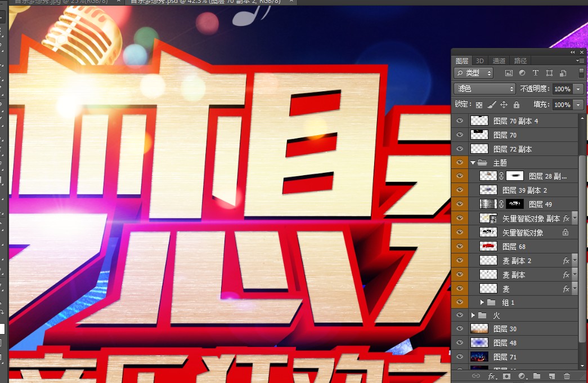This screenshot has height=383, width=588.
Task: Open the 类型 filter type dropdown
Action: pos(474,73)
